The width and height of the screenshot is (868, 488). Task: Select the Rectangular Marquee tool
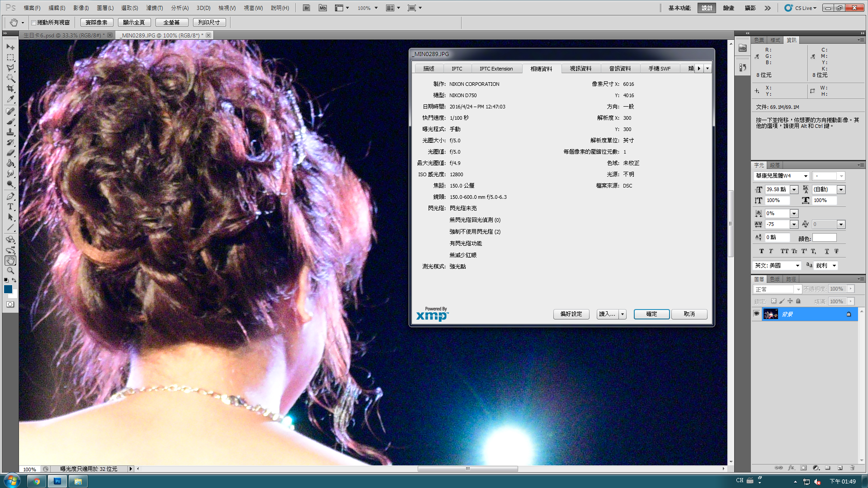10,57
